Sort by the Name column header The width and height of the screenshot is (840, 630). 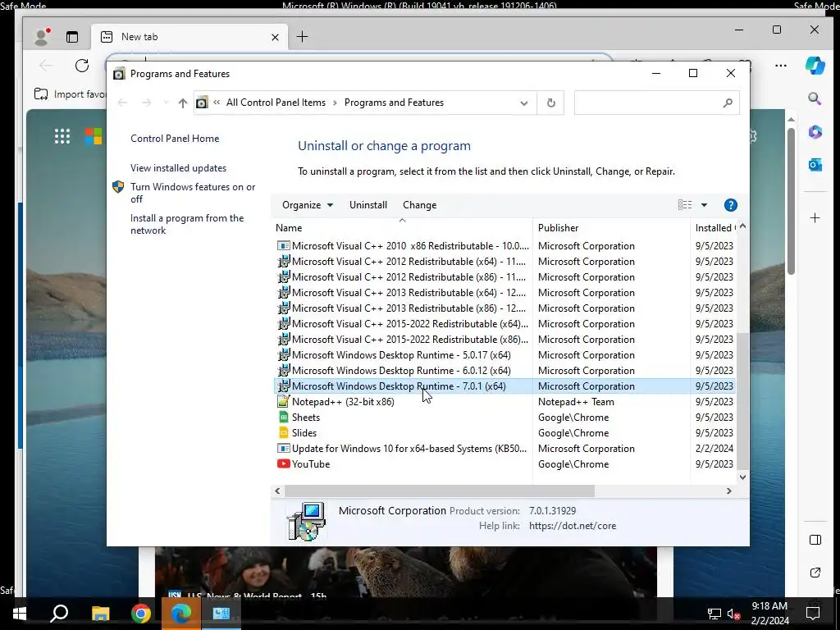pyautogui.click(x=402, y=228)
